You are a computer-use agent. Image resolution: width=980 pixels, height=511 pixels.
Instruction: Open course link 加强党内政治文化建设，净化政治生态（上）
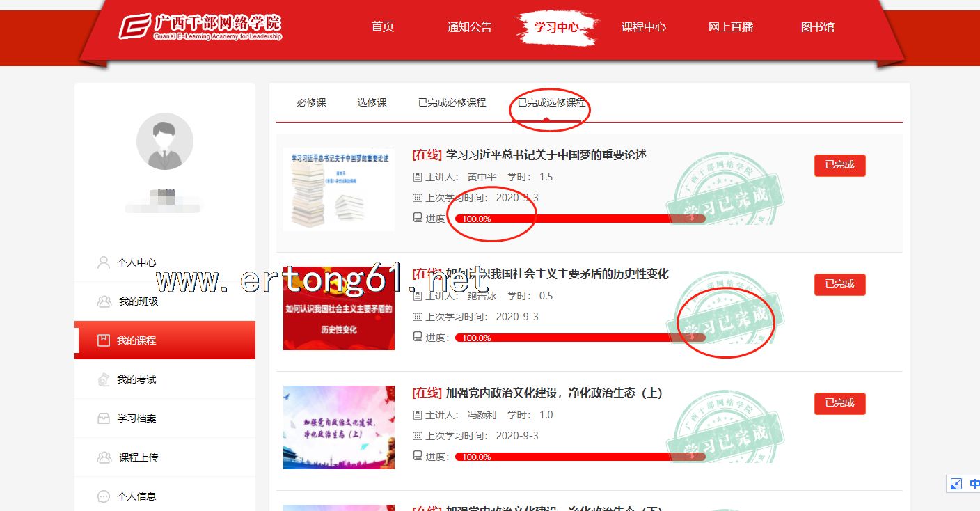click(553, 393)
